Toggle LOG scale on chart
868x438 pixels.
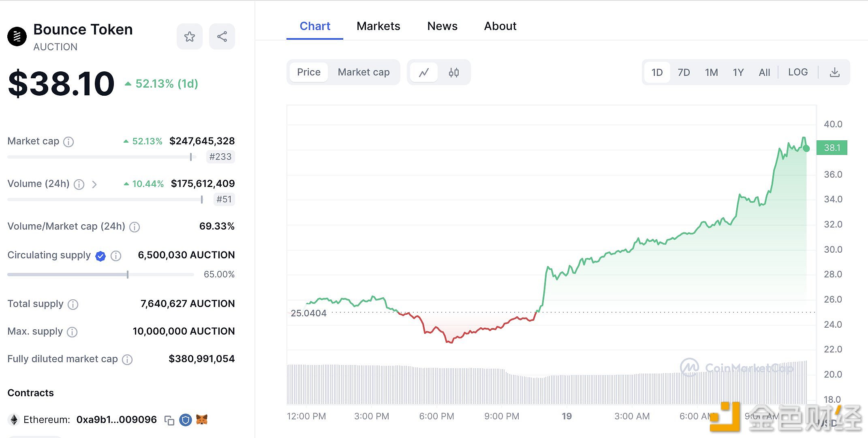click(x=798, y=72)
